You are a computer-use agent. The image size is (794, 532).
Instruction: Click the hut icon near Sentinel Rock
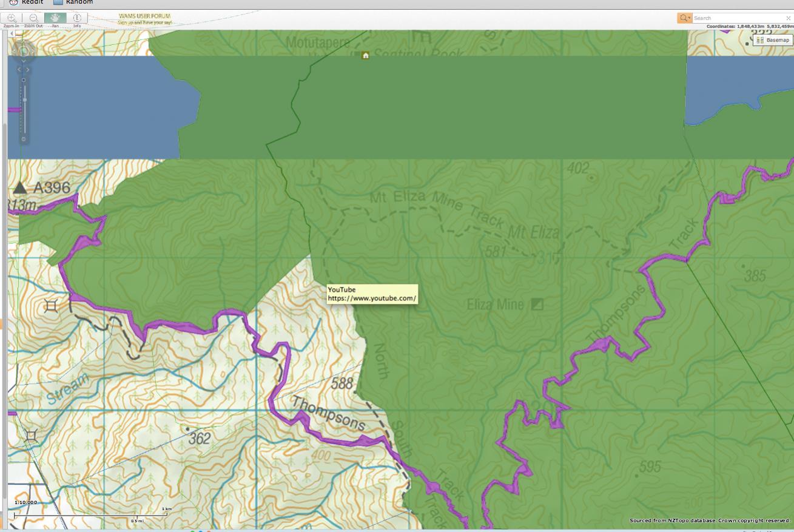pyautogui.click(x=365, y=55)
